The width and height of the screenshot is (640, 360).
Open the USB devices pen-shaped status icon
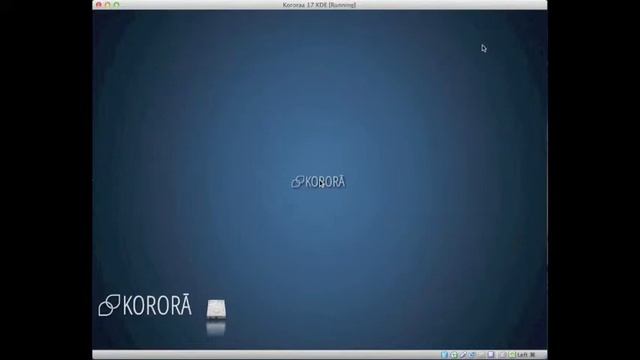[463, 355]
